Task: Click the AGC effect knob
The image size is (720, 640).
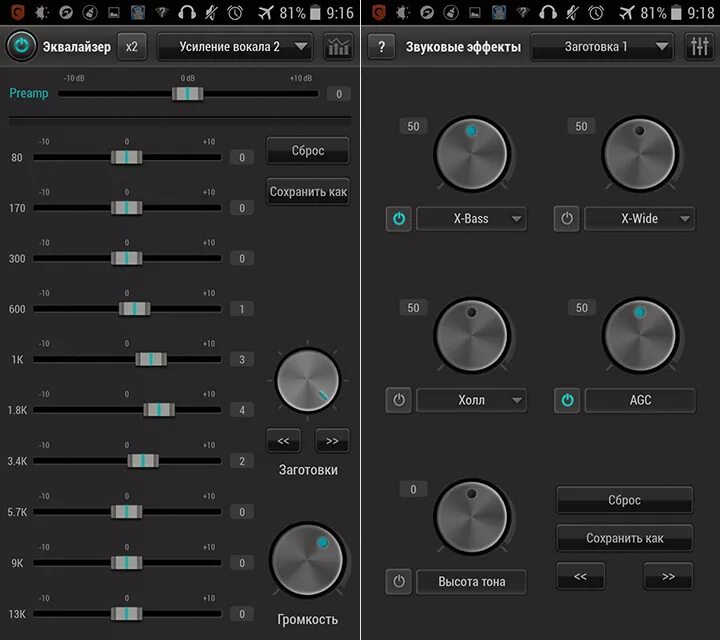Action: (x=640, y=335)
